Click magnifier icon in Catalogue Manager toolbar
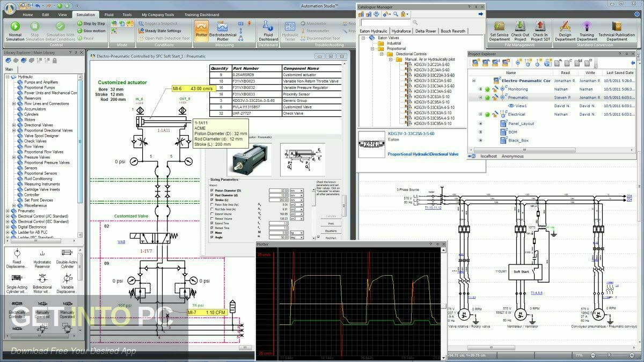644x362 pixels. click(x=396, y=14)
